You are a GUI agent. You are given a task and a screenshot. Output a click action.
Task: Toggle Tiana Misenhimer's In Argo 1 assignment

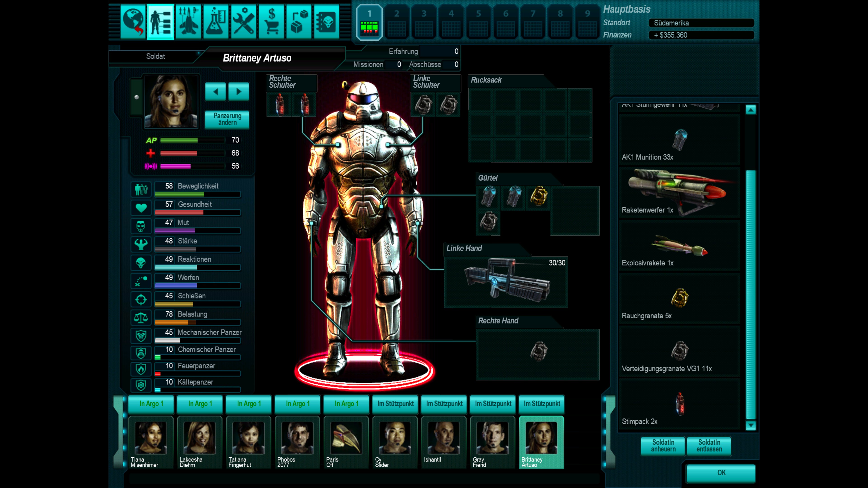151,404
